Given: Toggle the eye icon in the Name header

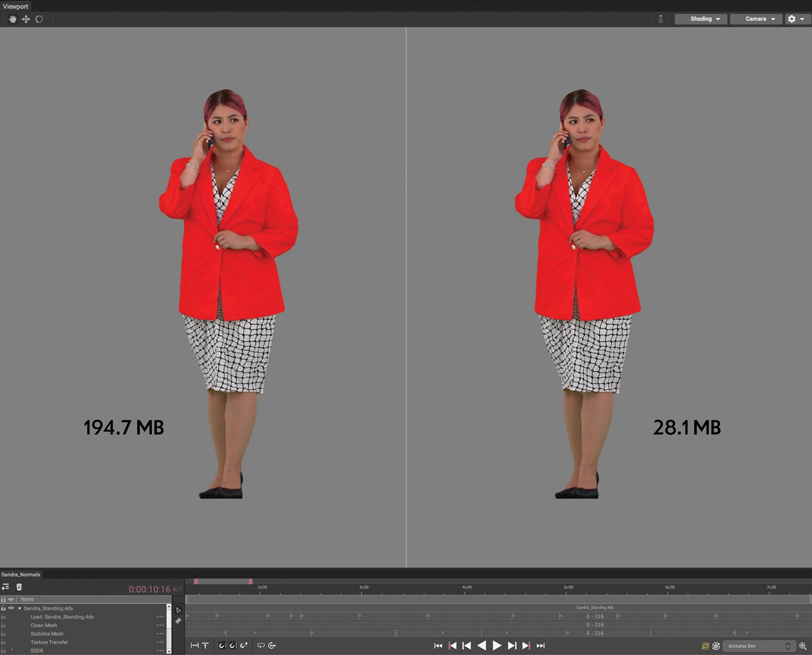Looking at the screenshot, I should point(11,599).
